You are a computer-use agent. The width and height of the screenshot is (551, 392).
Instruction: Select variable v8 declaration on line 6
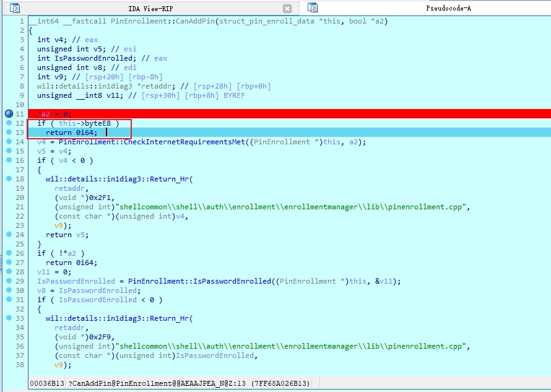(x=97, y=68)
